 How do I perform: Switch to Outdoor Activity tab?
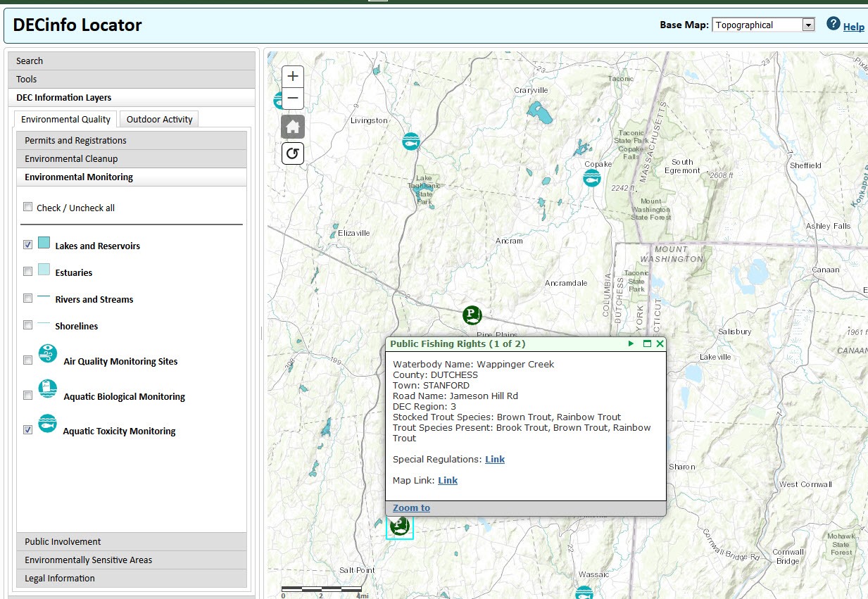pos(160,119)
